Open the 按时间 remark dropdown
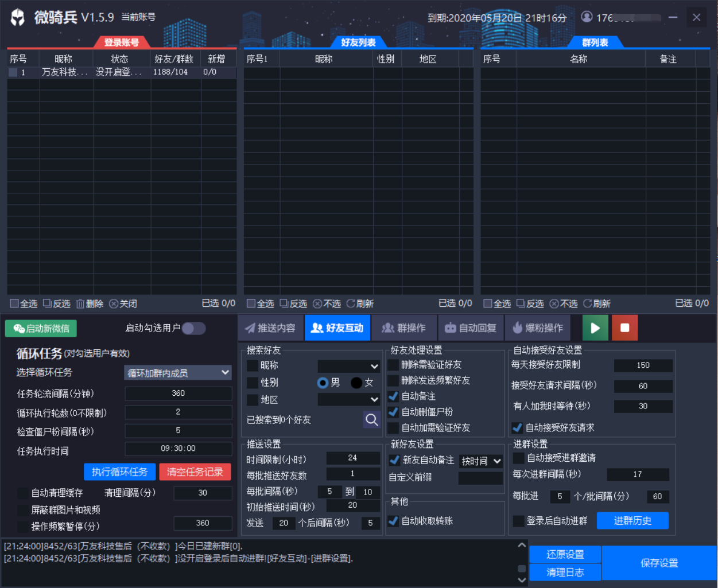718x588 pixels. tap(481, 461)
